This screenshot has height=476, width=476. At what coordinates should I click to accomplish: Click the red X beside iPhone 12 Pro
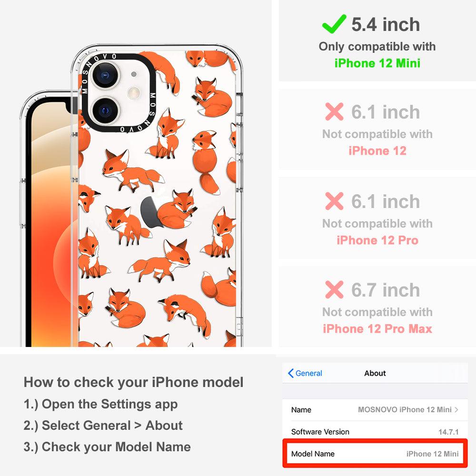[334, 201]
